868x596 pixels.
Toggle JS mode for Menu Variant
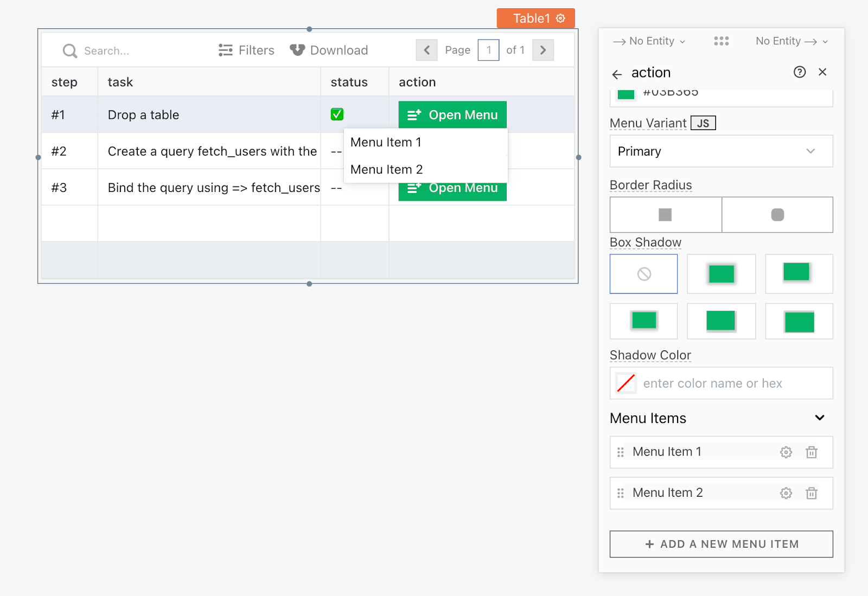point(703,123)
